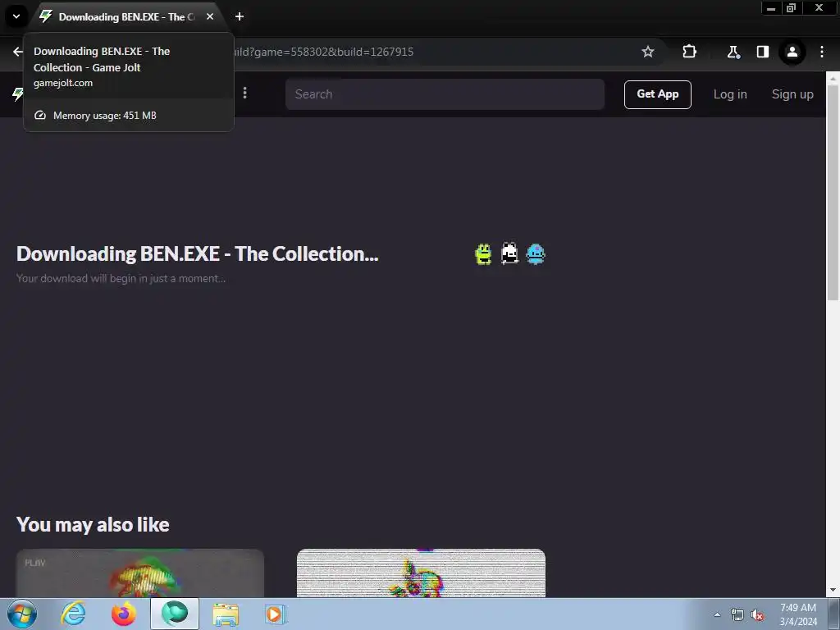Open the Chrome three-dot menu
Screen dimensions: 840x630
click(x=822, y=52)
